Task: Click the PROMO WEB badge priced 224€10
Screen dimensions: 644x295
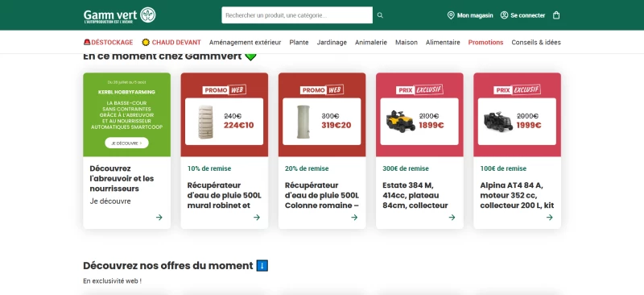Action: click(225, 89)
